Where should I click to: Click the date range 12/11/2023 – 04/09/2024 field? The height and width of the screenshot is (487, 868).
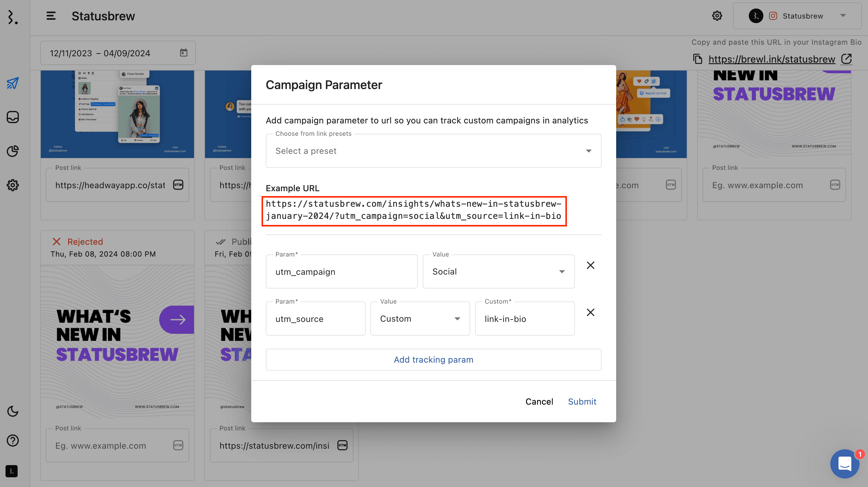pos(118,53)
